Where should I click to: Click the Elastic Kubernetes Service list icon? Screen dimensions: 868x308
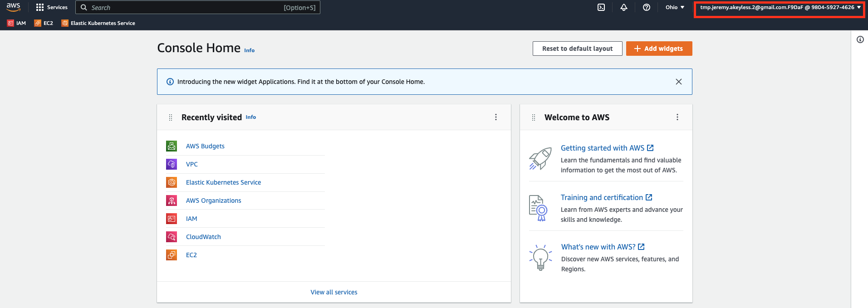pos(172,182)
